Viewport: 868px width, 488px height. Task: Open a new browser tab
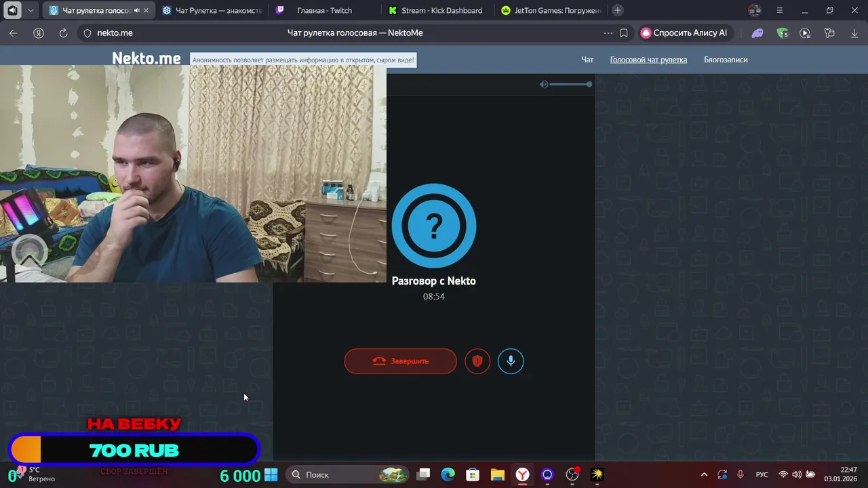pos(617,10)
